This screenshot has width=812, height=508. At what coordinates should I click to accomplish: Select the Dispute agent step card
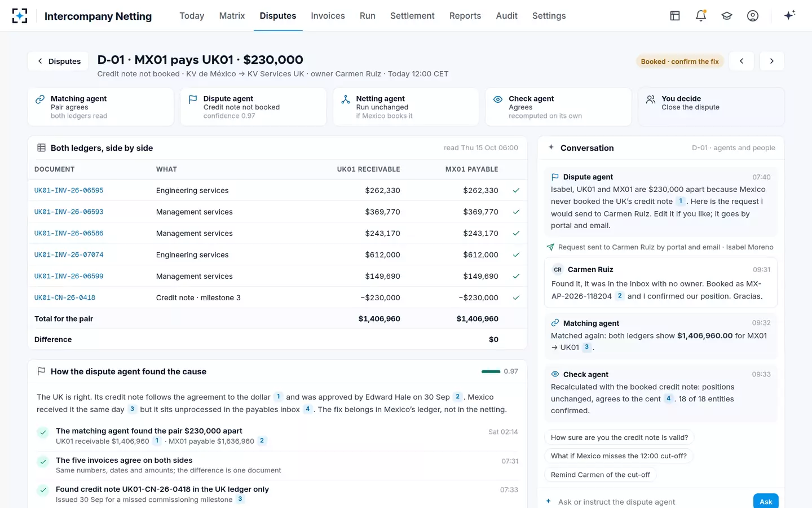point(253,107)
